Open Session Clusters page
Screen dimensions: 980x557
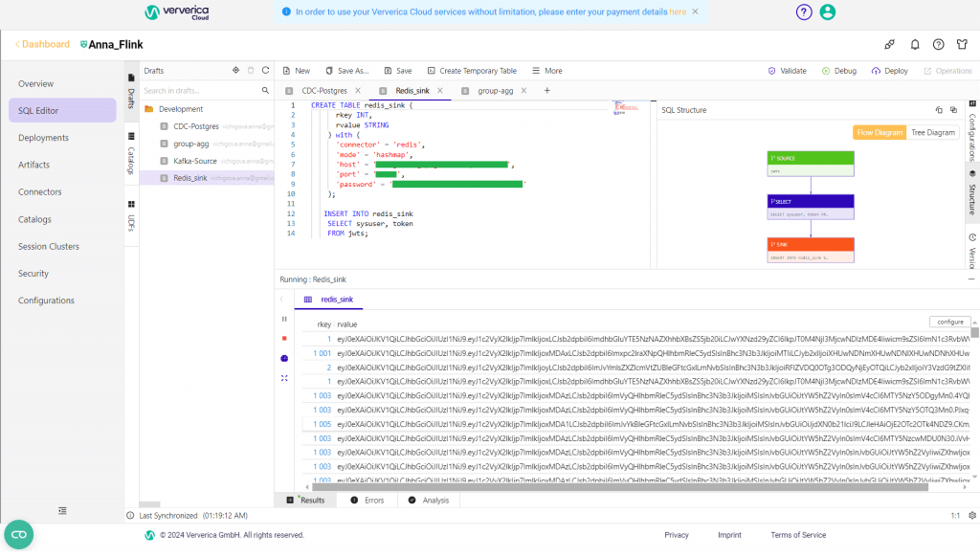49,246
